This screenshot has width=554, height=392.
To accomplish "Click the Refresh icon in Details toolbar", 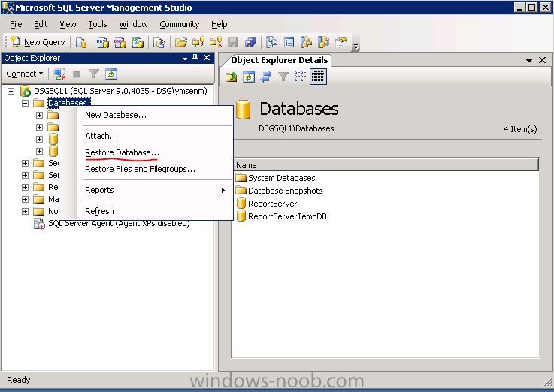I will tap(249, 77).
